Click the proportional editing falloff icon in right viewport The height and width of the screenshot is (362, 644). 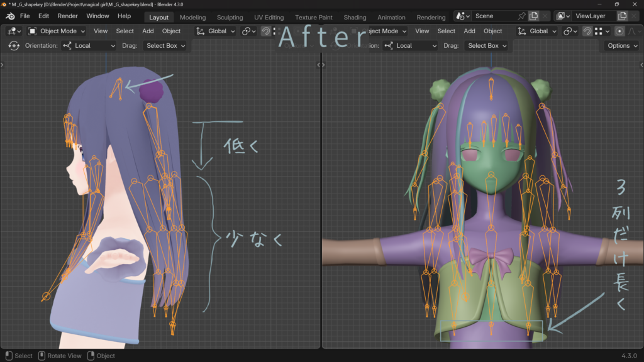tap(631, 31)
